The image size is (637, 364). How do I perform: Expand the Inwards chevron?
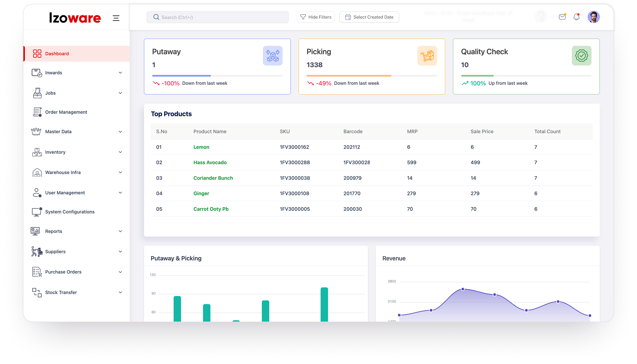click(x=120, y=73)
